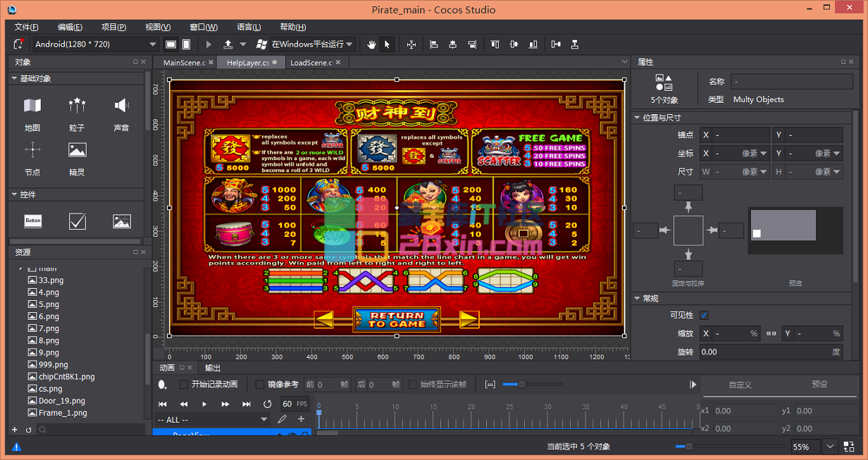The height and width of the screenshot is (460, 868).
Task: Enable 开始记录动画 checkbox
Action: (184, 384)
